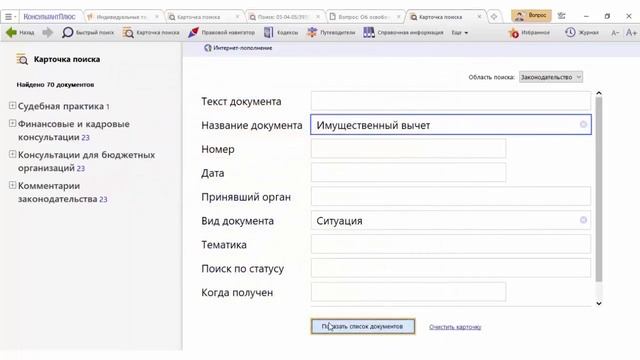This screenshot has width=640, height=360.
Task: Click the Когда получен field
Action: pos(408,292)
